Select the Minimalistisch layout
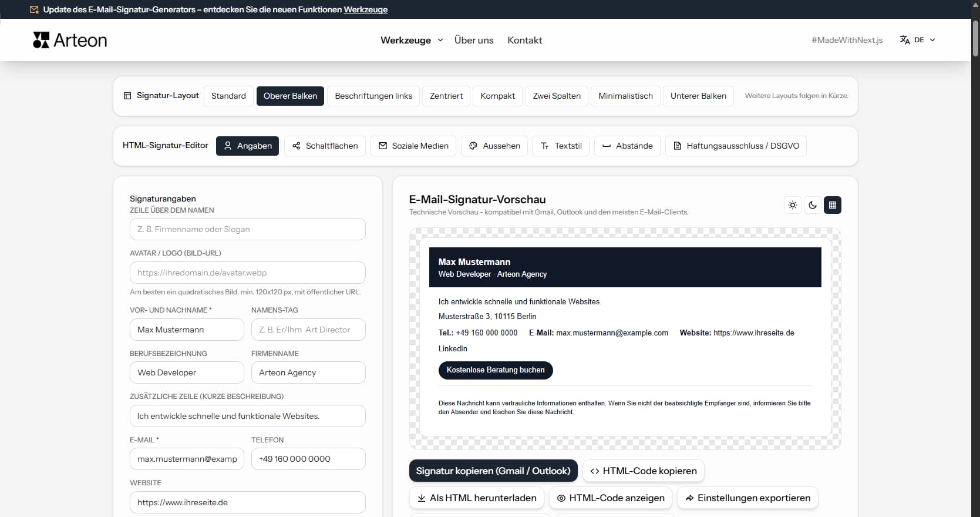The width and height of the screenshot is (980, 517). click(625, 96)
